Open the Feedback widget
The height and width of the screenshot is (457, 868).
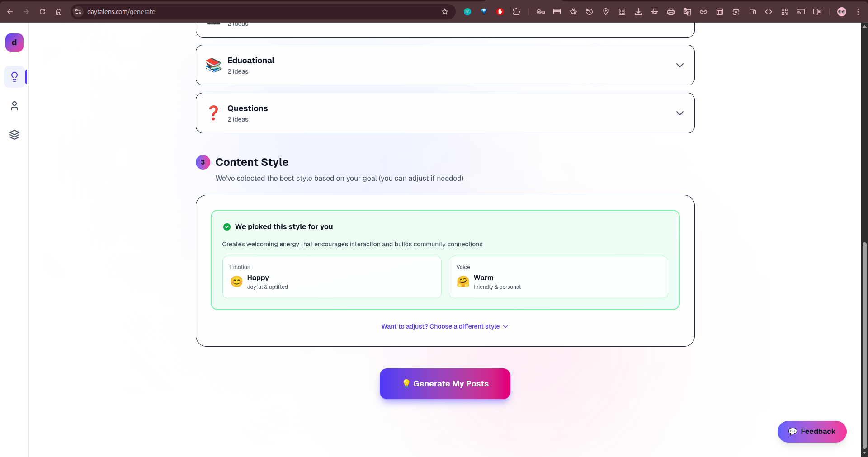[811, 431]
